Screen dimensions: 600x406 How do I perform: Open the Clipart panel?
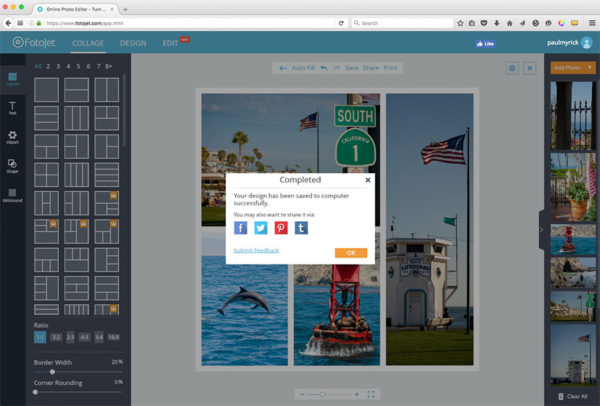pos(12,137)
